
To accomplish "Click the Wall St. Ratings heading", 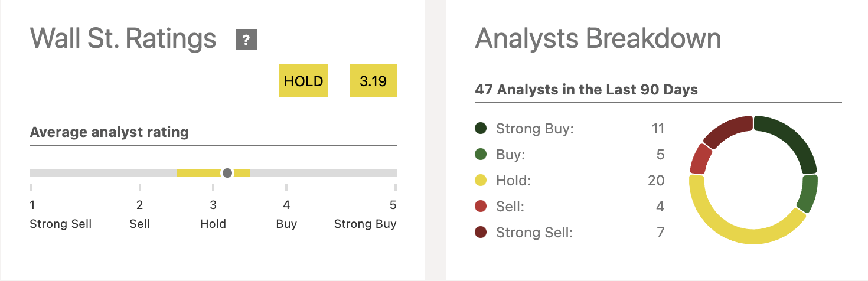I will point(123,39).
